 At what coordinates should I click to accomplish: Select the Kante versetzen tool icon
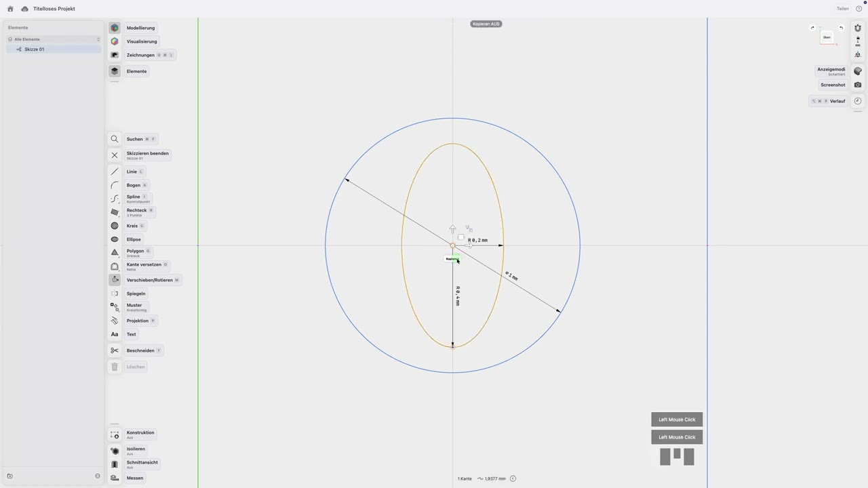click(x=115, y=266)
